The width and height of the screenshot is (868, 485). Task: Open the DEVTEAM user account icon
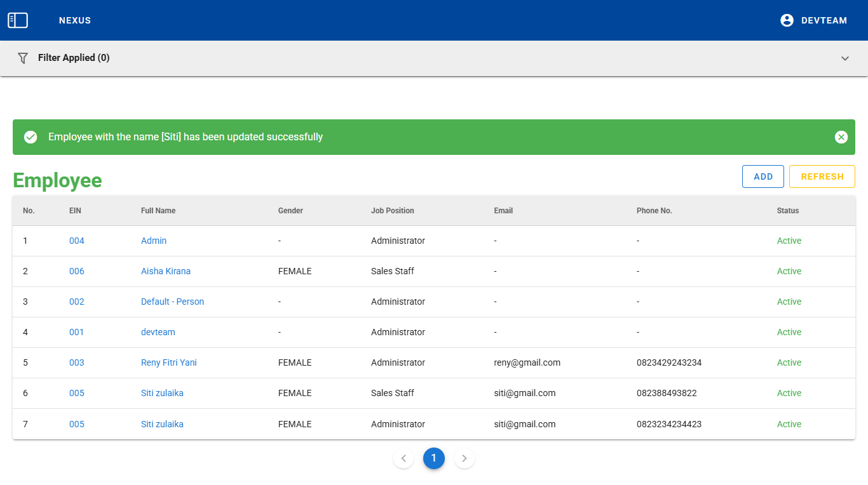click(x=787, y=20)
